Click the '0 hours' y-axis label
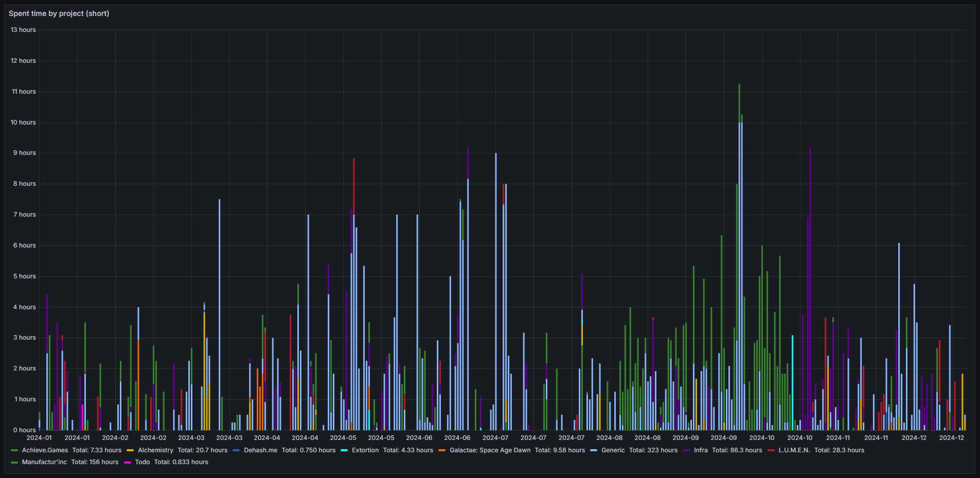The width and height of the screenshot is (980, 478). pyautogui.click(x=25, y=430)
